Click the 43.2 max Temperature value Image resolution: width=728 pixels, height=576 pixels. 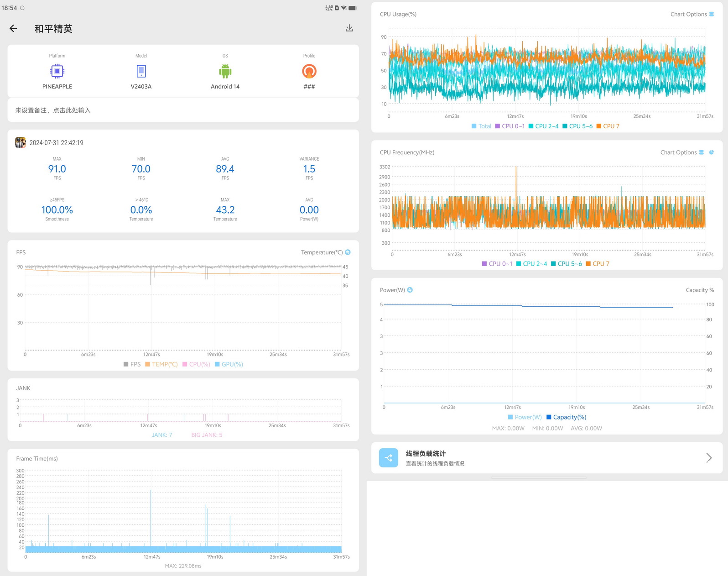(225, 210)
